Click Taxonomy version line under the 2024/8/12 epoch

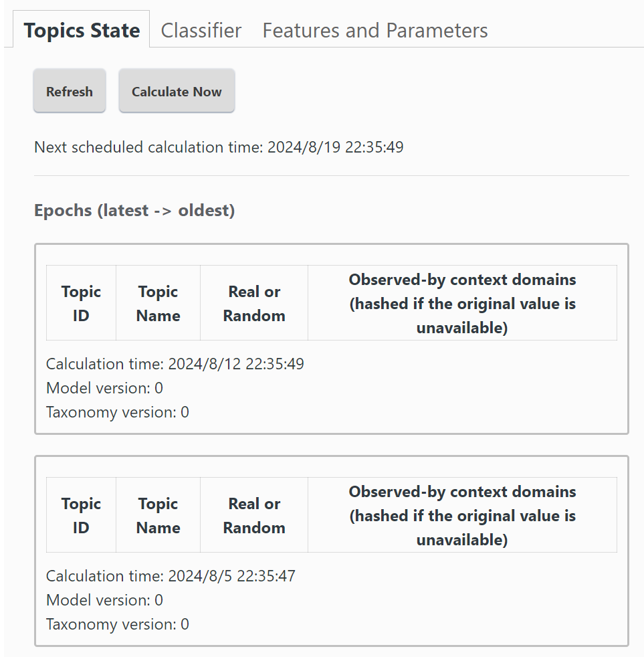118,412
